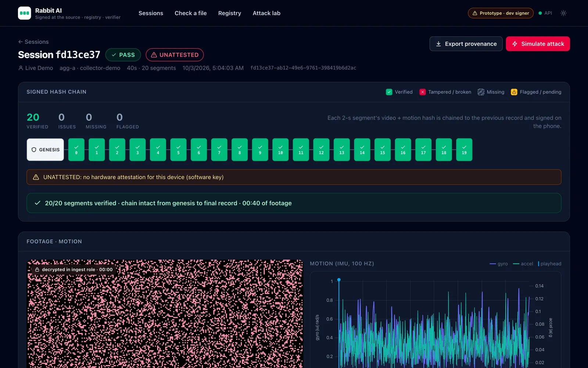Select verified segment 10 block

280,150
